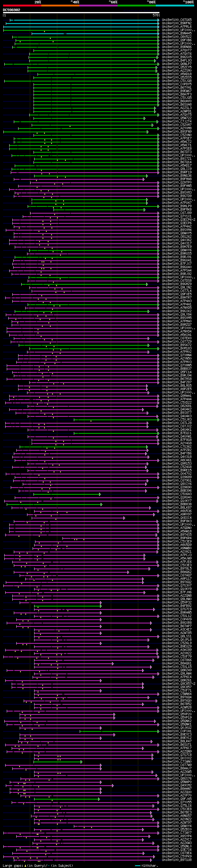Select label UniRef100_B6TYH1

pos(177,88)
